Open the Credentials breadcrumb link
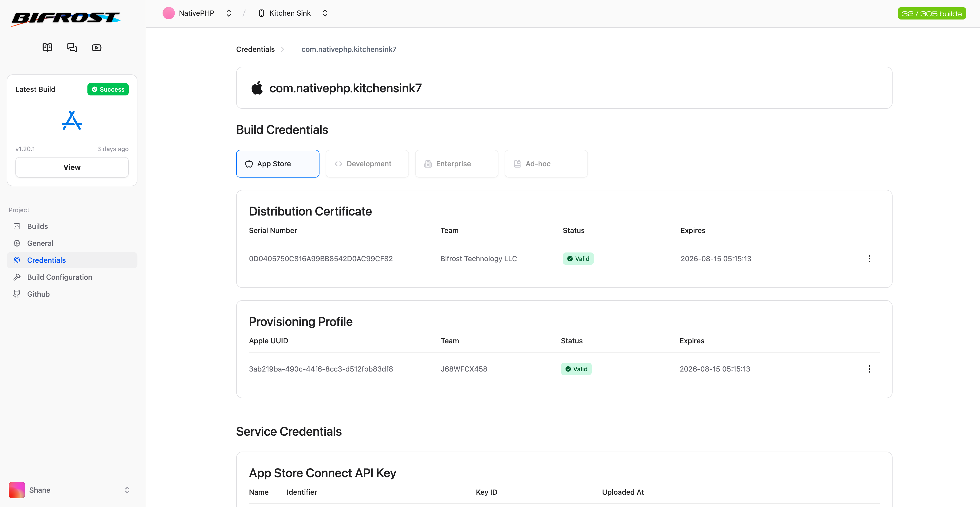The height and width of the screenshot is (507, 980). click(x=255, y=49)
